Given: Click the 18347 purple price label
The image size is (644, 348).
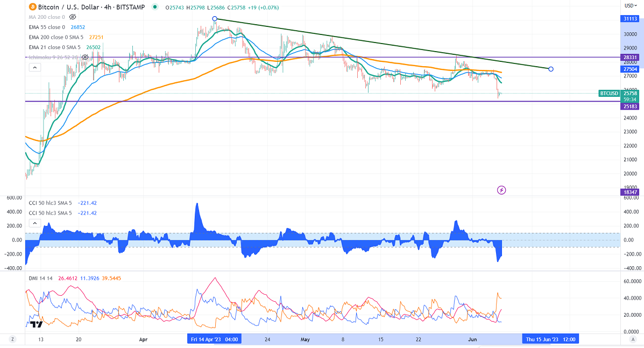Looking at the screenshot, I should (630, 192).
